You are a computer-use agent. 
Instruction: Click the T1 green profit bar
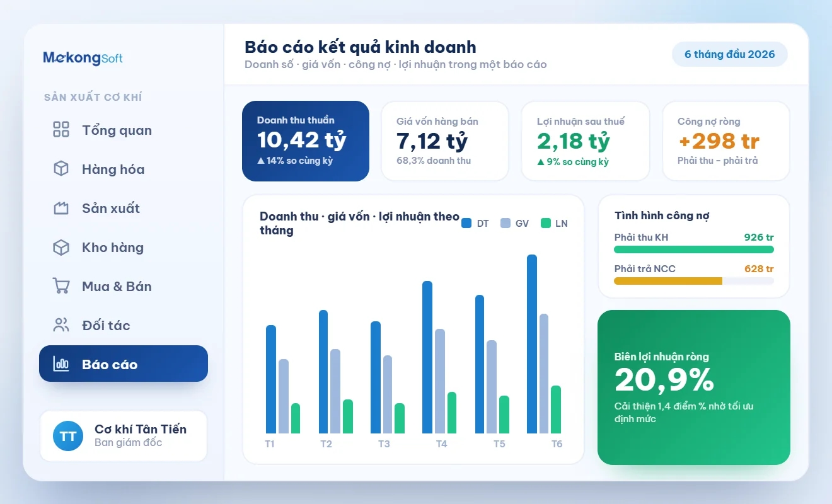pyautogui.click(x=296, y=418)
